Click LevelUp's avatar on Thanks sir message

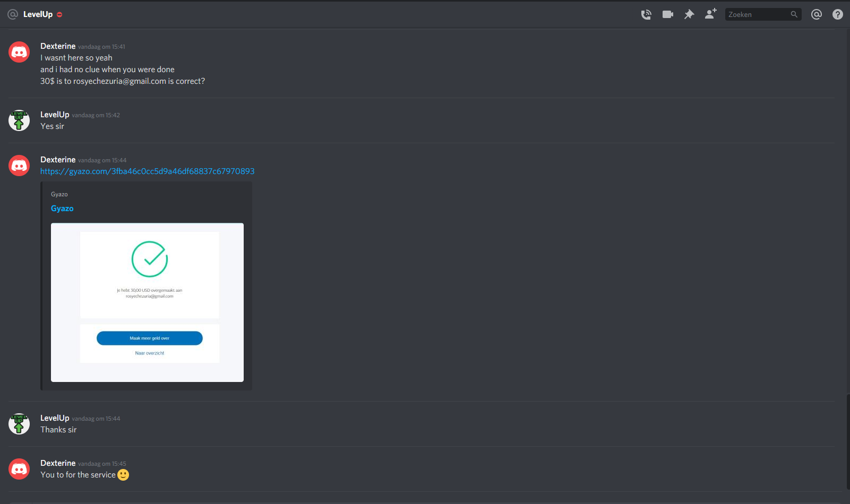coord(19,424)
